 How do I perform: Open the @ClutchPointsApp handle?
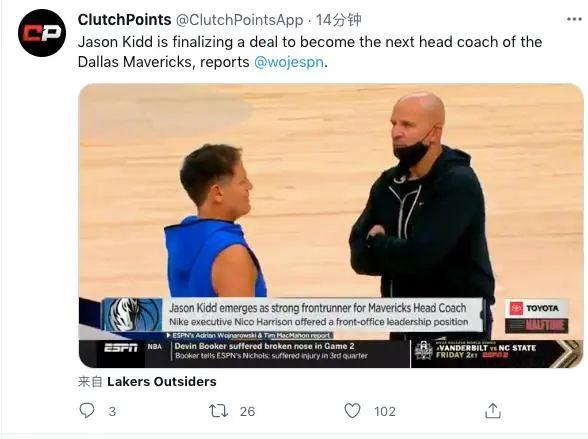click(x=239, y=20)
